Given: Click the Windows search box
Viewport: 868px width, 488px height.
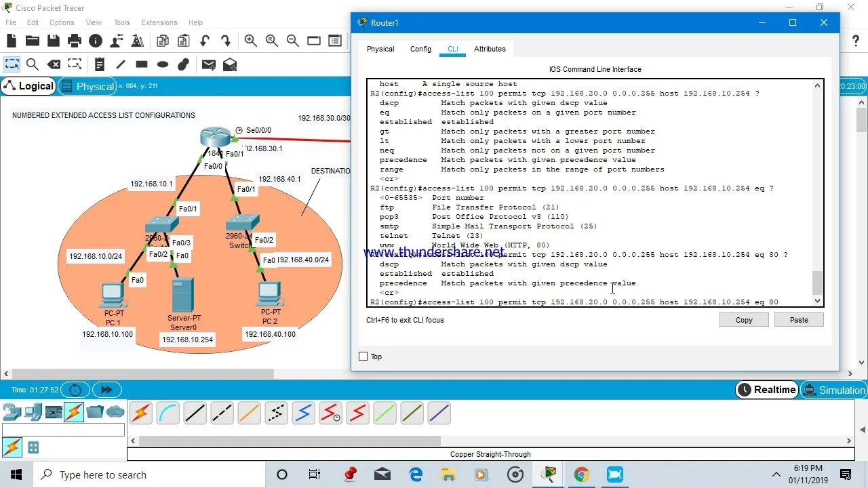Looking at the screenshot, I should [x=149, y=474].
